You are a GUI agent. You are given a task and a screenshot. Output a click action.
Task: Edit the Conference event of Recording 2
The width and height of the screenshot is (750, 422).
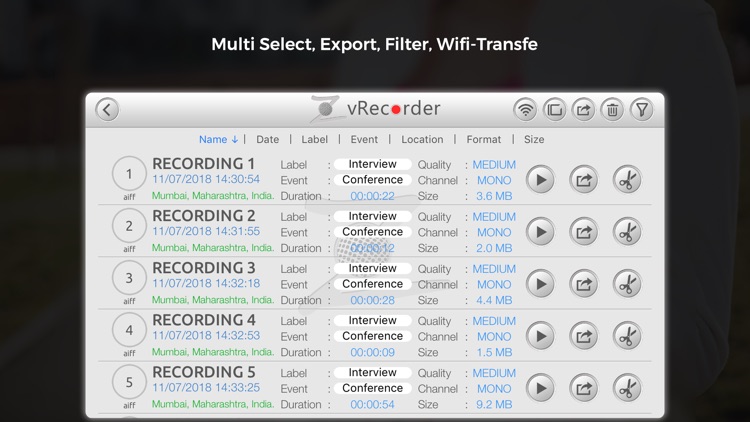point(373,232)
